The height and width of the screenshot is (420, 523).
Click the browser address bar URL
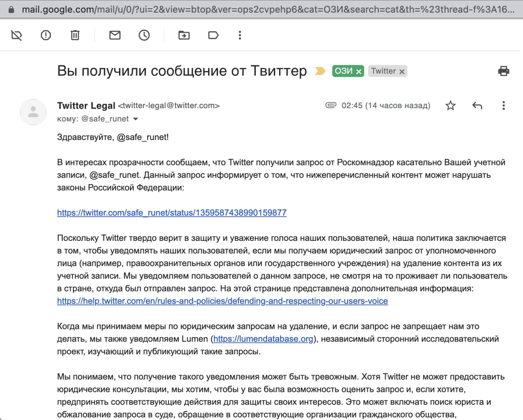coord(268,9)
